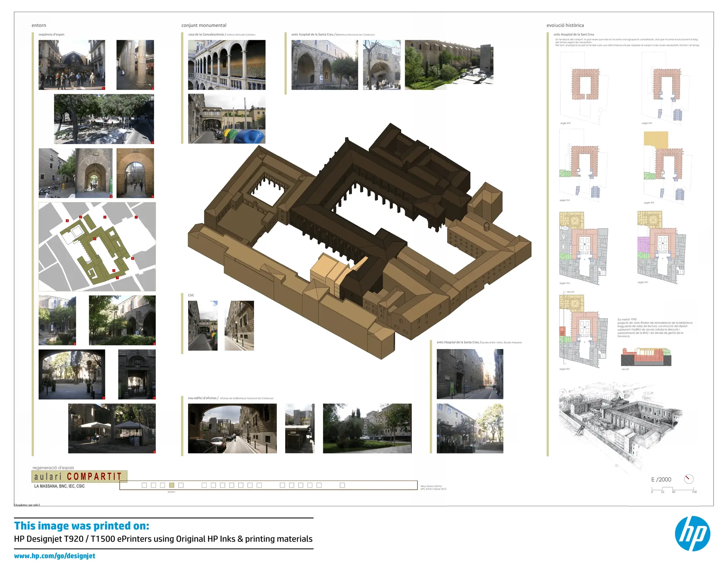Screen dimensions: 728x584
Task: Select the seqüència d'espais heading
Action: [51, 34]
